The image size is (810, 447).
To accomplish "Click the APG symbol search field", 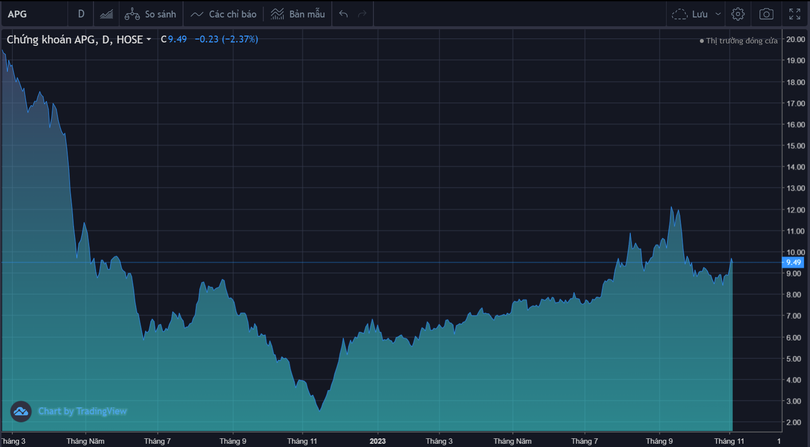I will 35,14.
